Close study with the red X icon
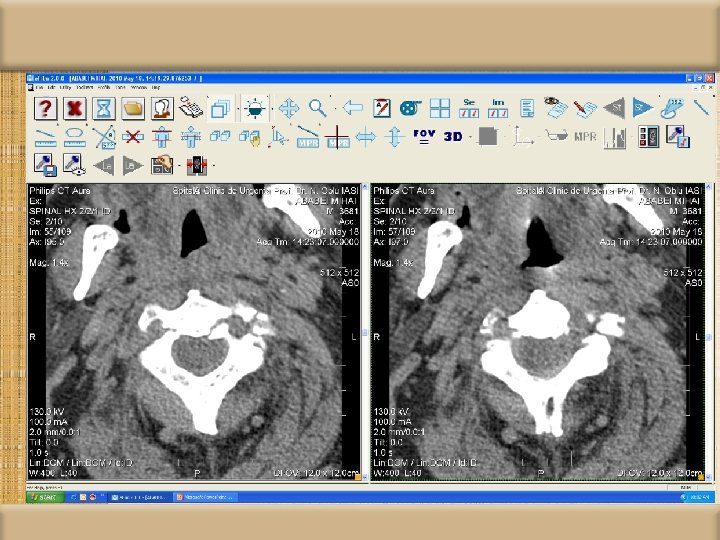 click(75, 108)
